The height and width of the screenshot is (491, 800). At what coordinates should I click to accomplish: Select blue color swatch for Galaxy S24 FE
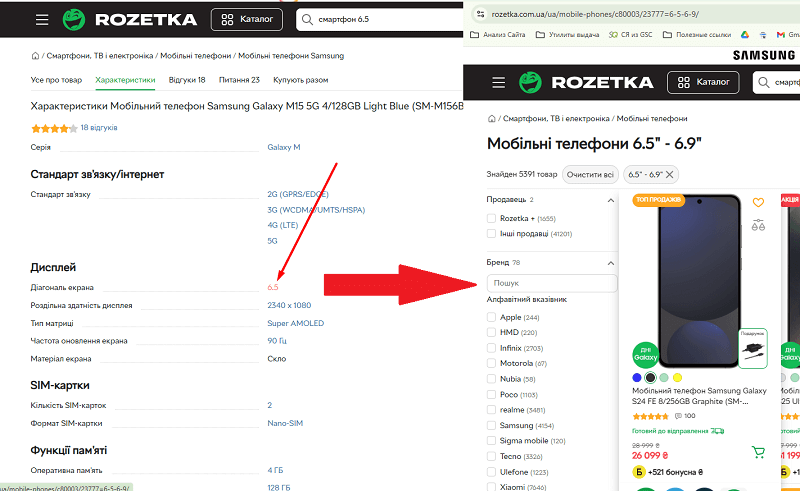(637, 378)
